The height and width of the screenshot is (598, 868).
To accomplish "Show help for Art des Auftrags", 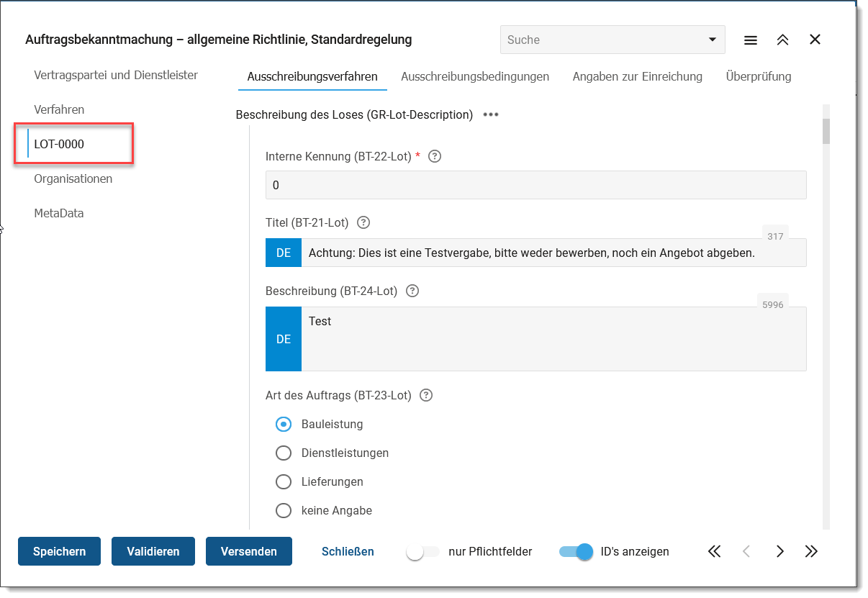I will pos(426,395).
